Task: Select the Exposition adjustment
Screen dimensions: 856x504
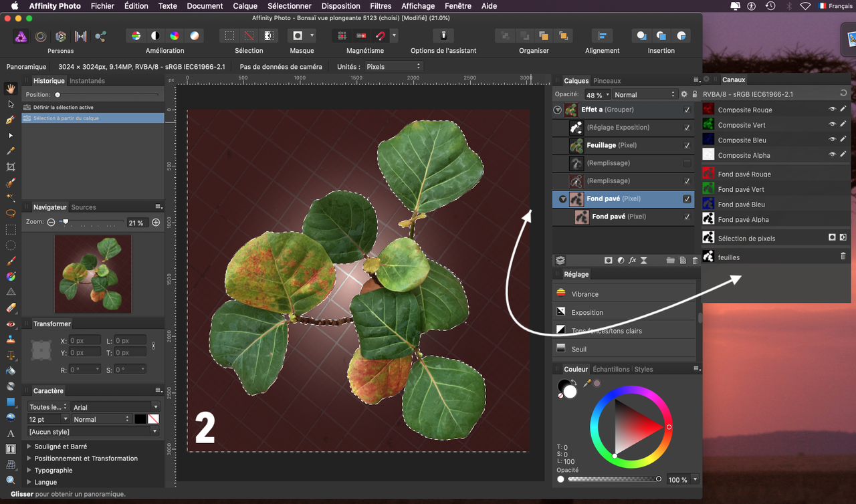Action: tap(587, 312)
